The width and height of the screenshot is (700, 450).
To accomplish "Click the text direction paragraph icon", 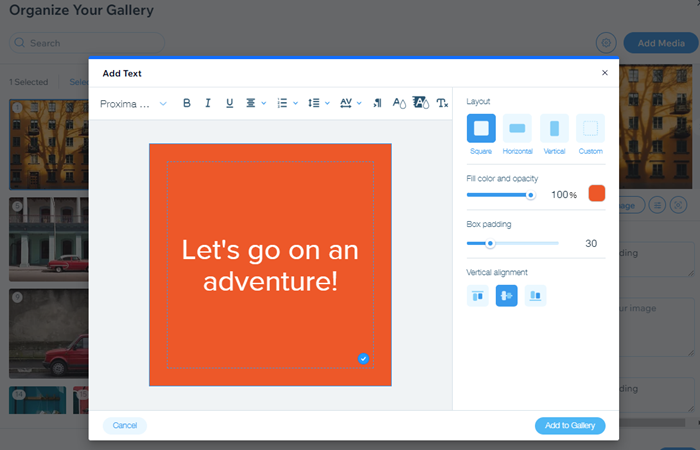I will tap(378, 103).
